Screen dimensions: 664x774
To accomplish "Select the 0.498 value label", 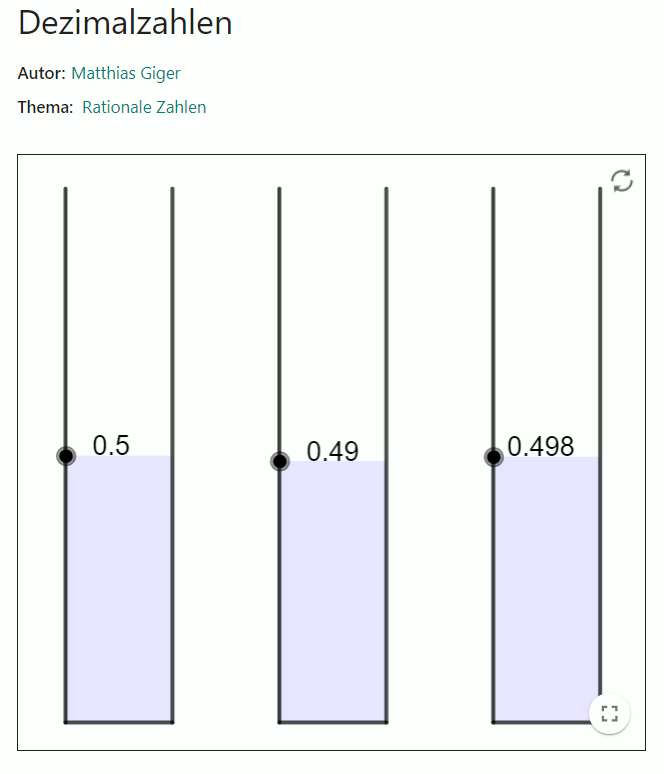I will coord(541,446).
